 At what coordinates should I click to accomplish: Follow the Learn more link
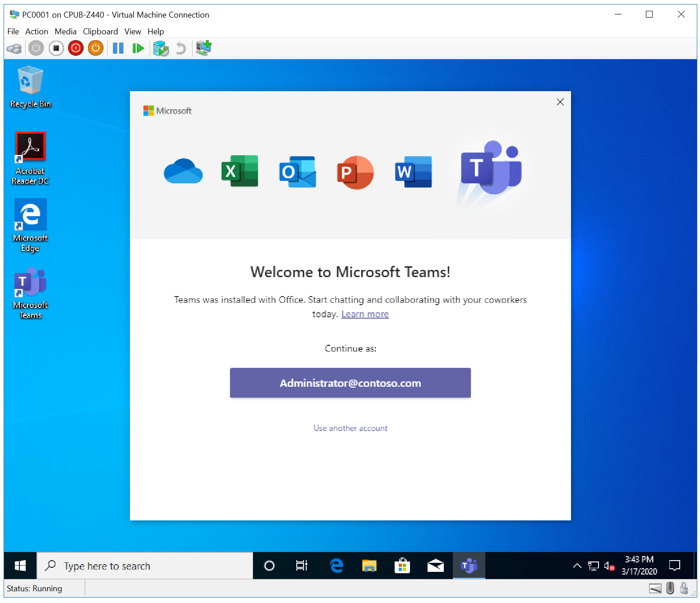click(x=365, y=314)
